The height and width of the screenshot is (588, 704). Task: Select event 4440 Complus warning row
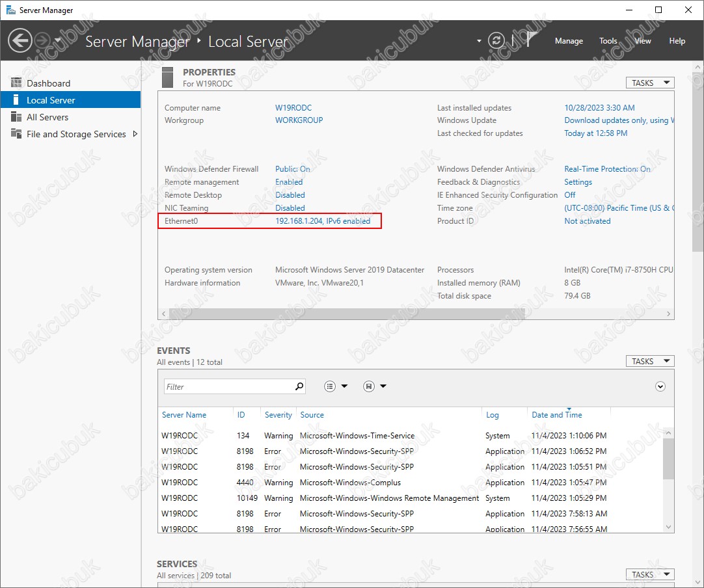(x=411, y=483)
